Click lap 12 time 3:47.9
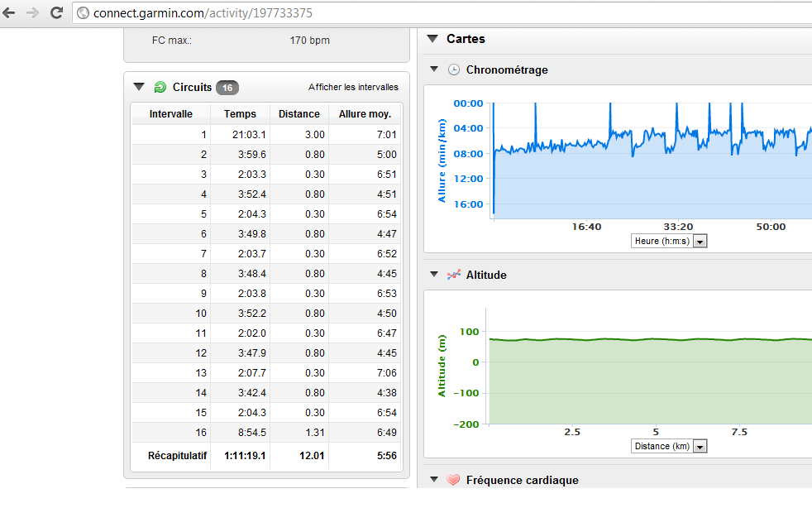Image resolution: width=812 pixels, height=508 pixels. [x=252, y=353]
